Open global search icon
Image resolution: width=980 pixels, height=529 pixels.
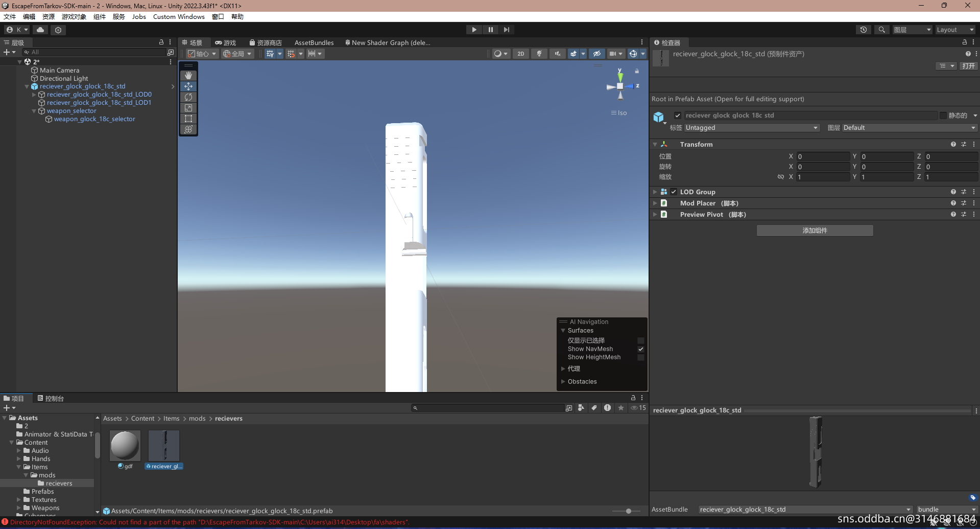881,30
